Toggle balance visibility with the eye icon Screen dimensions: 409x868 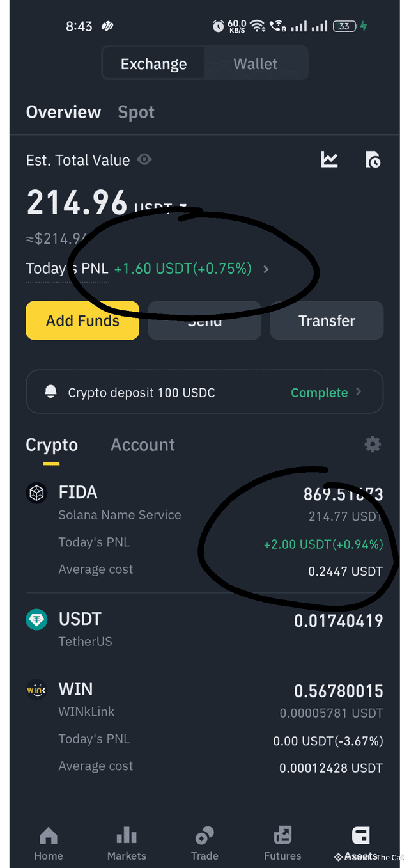coord(144,160)
